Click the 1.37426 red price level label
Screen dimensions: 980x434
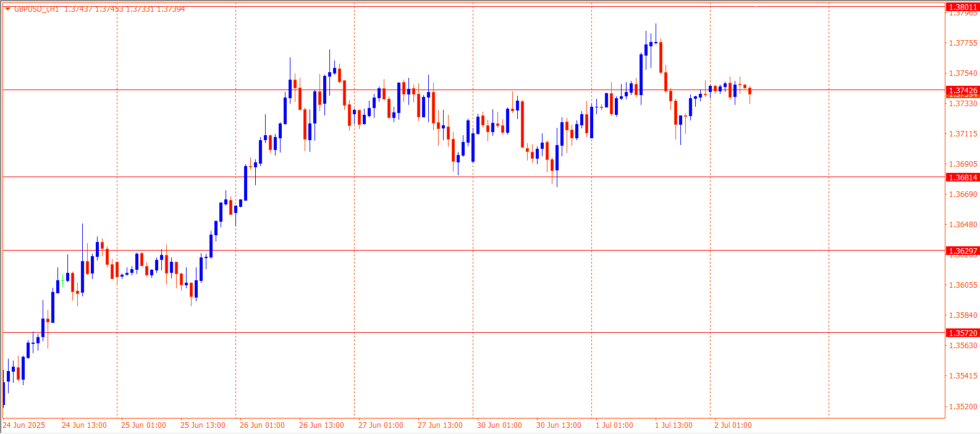tap(963, 91)
